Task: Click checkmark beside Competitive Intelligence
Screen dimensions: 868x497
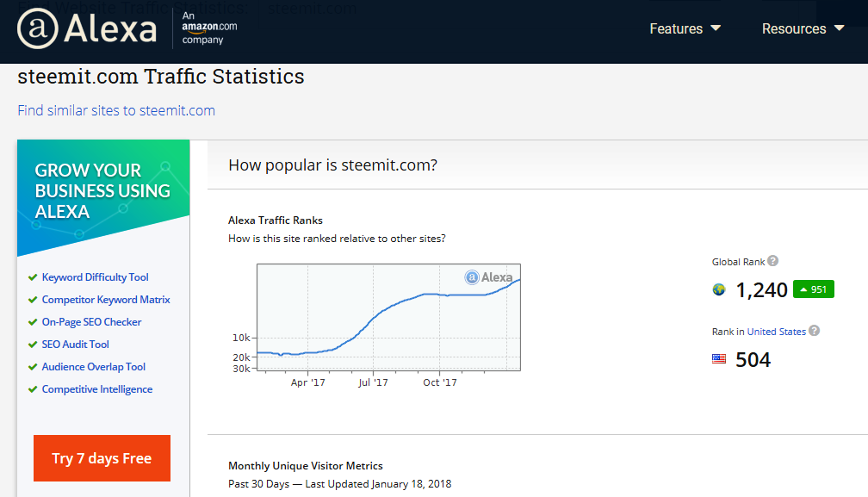Action: 33,389
